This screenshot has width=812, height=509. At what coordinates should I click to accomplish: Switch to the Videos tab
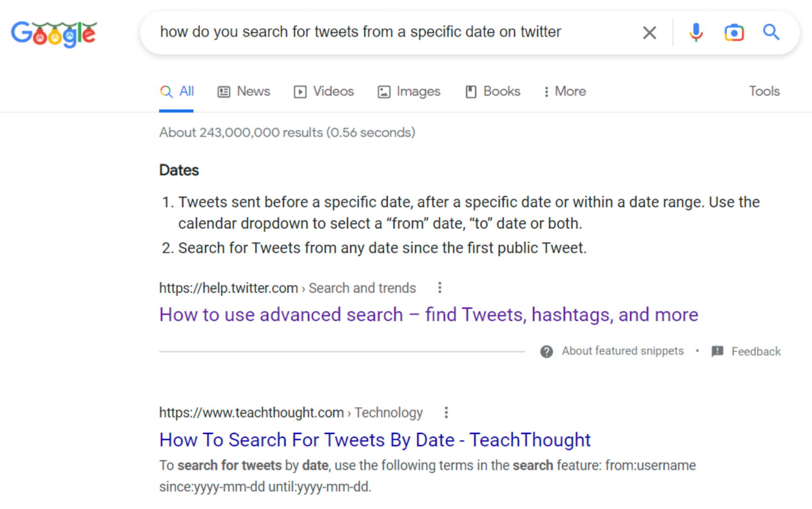[324, 91]
